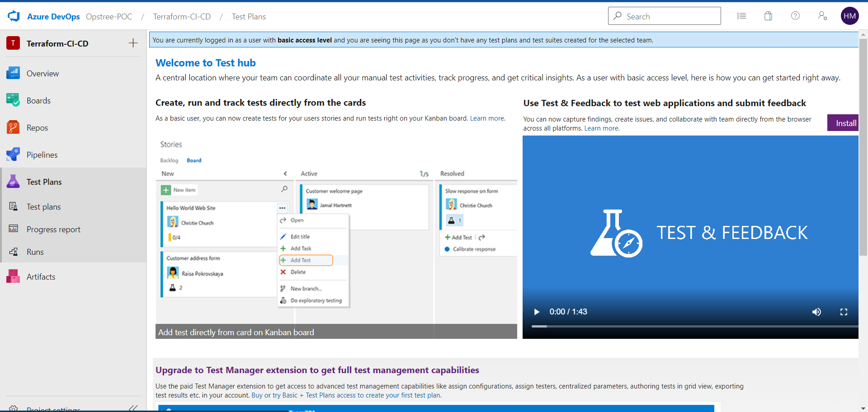Click the Kanban board tutorial image
868x412 pixels.
click(336, 237)
